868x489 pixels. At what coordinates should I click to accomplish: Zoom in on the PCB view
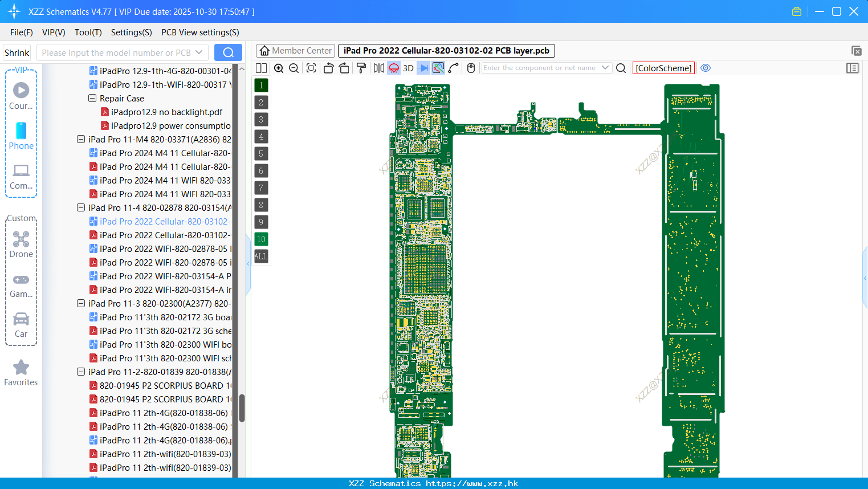pos(279,68)
